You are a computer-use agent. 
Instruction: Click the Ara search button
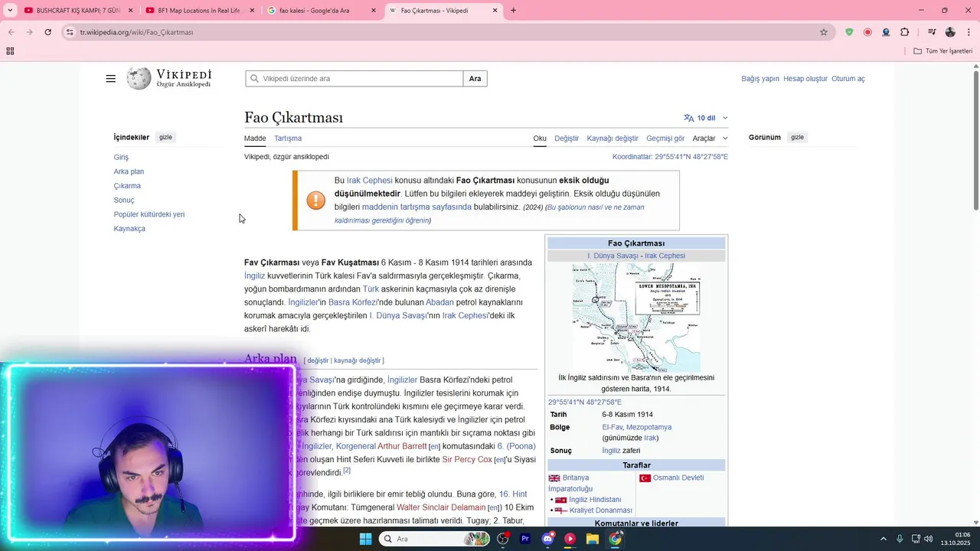pyautogui.click(x=475, y=79)
